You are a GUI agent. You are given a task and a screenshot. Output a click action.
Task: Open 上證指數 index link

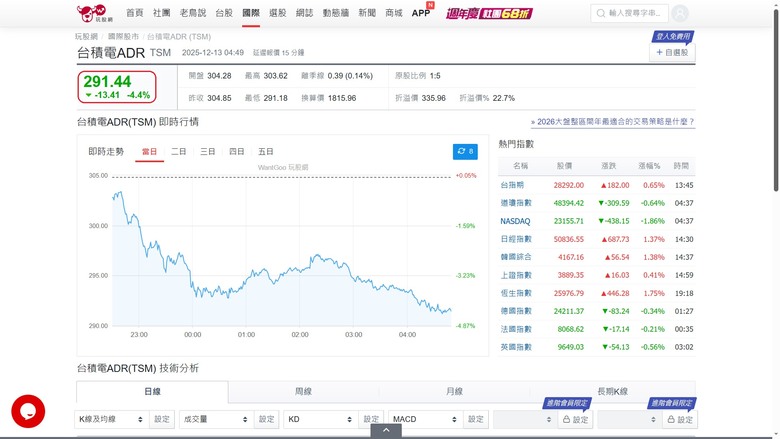click(x=516, y=275)
